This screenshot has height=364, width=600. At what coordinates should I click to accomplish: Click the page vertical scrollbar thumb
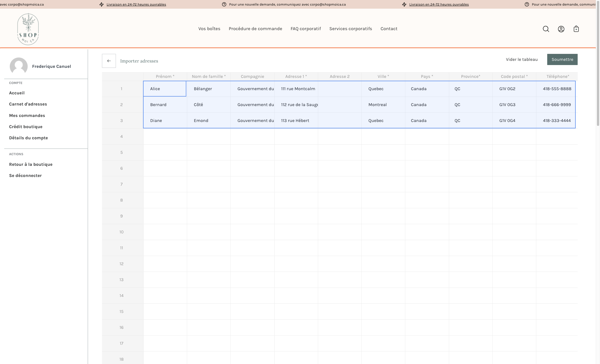598,63
